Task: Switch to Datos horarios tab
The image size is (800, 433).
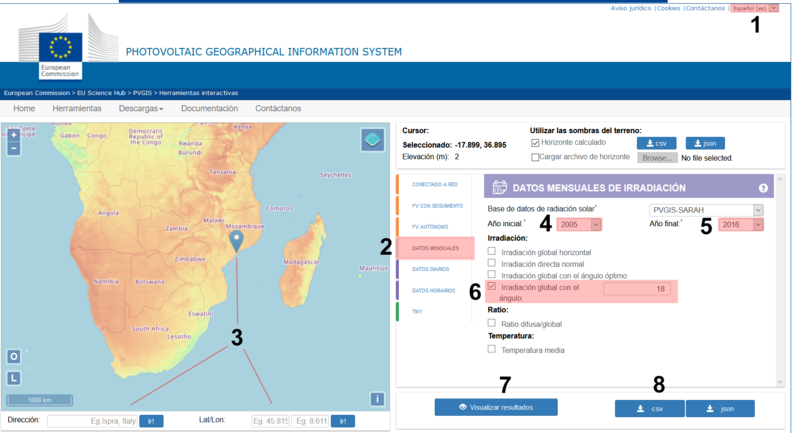Action: 434,290
